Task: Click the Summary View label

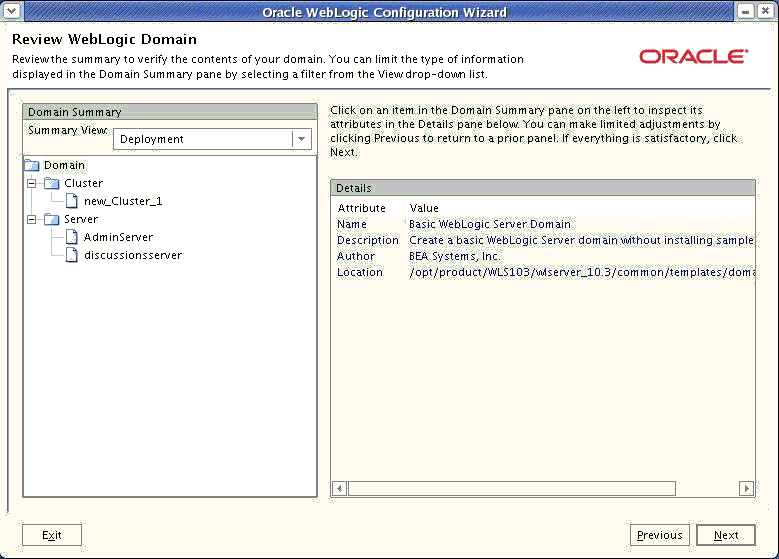Action: [x=68, y=130]
